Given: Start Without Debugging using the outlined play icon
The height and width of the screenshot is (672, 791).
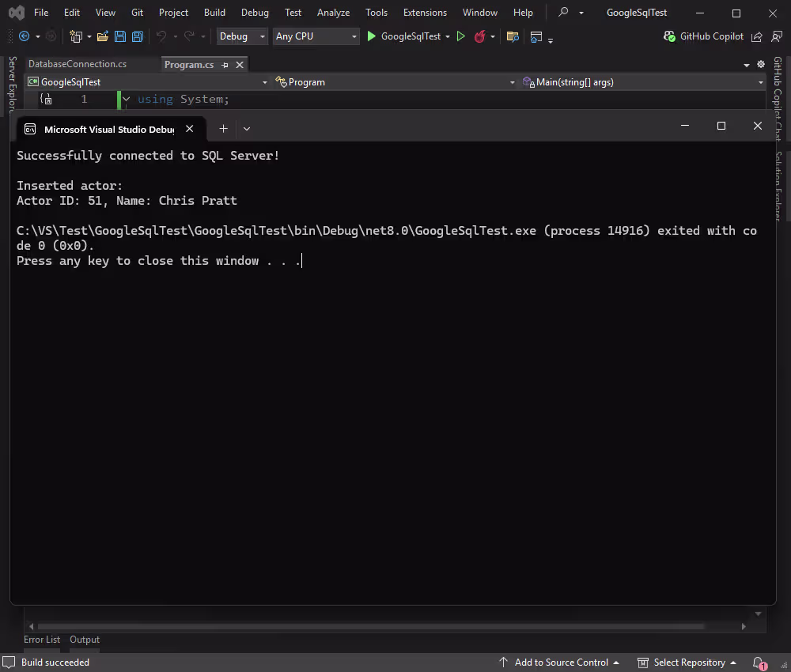Looking at the screenshot, I should (461, 36).
